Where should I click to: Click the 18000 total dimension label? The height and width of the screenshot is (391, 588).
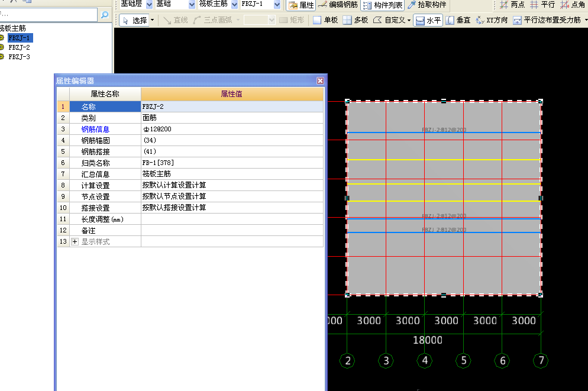pyautogui.click(x=428, y=340)
